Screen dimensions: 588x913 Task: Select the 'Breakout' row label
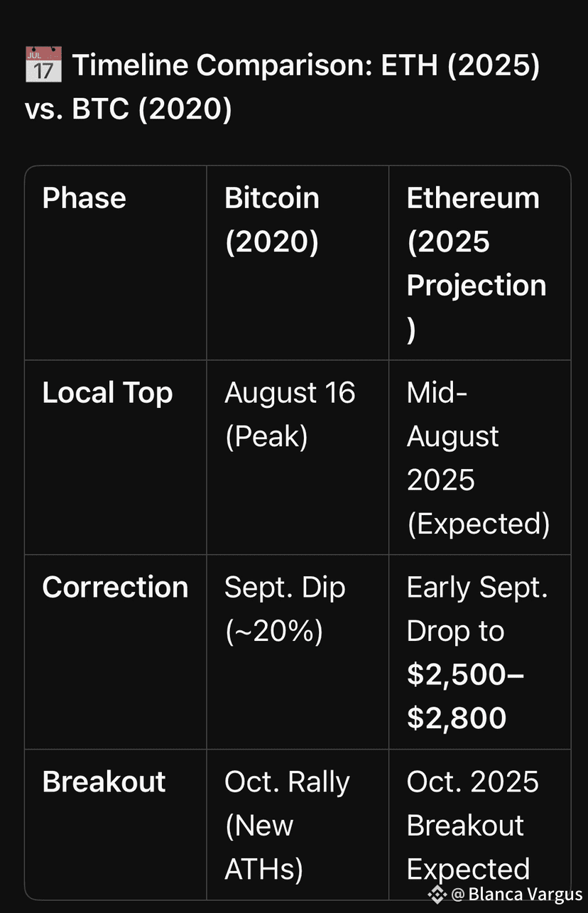pyautogui.click(x=104, y=782)
